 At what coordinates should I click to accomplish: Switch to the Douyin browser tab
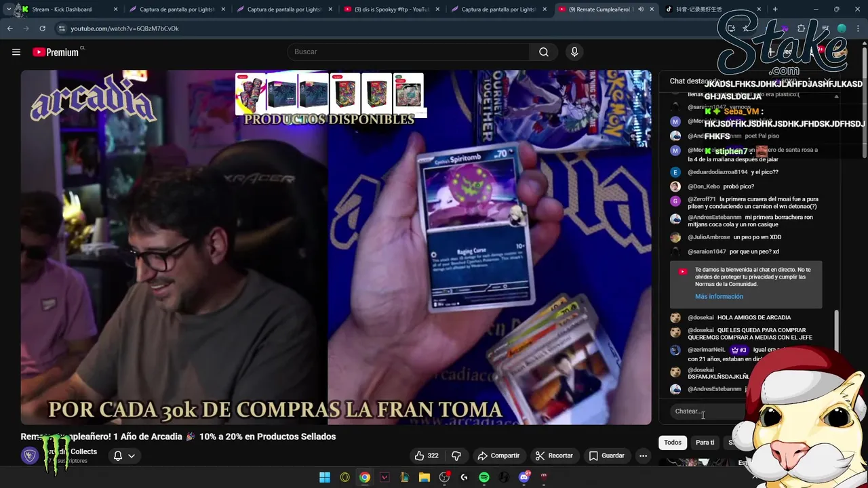click(709, 9)
